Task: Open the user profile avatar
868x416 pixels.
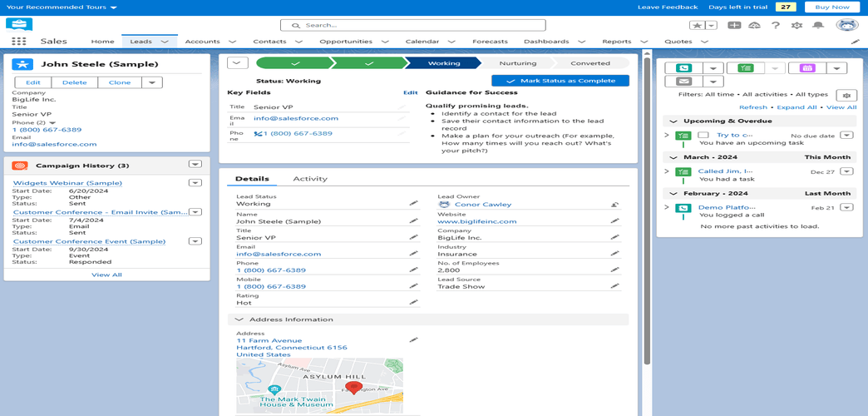Action: coord(847,26)
